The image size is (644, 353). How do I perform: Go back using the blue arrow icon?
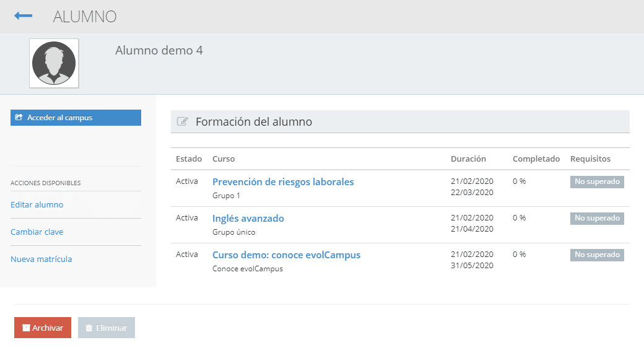pyautogui.click(x=23, y=16)
